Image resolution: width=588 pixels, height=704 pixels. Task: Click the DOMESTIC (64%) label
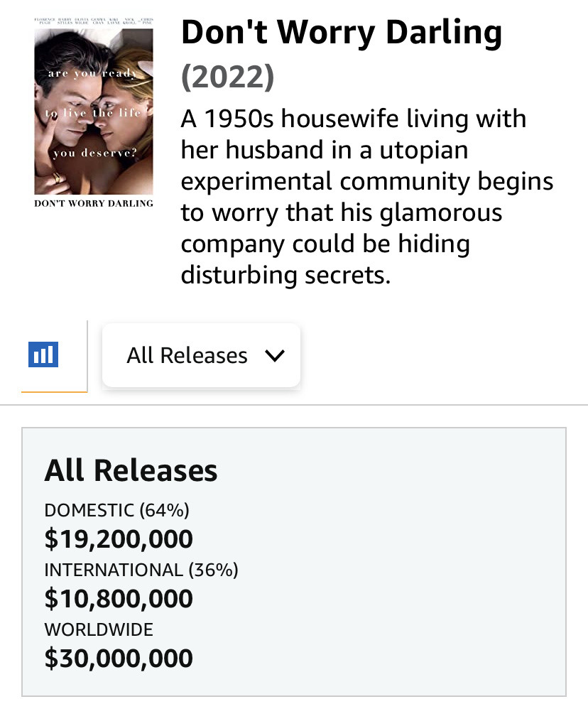point(116,510)
